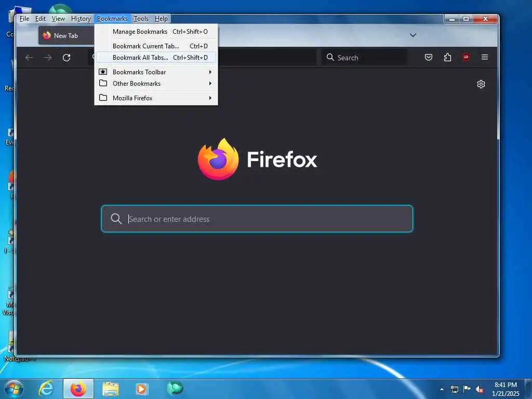This screenshot has height=399, width=532.
Task: Click Other Bookmarks folder icon
Action: point(103,83)
